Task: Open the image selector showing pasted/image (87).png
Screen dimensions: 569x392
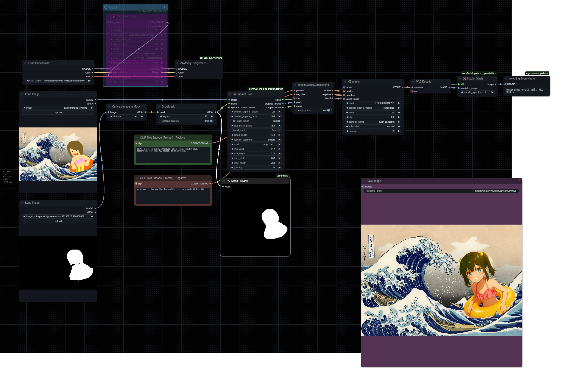Action: point(58,108)
